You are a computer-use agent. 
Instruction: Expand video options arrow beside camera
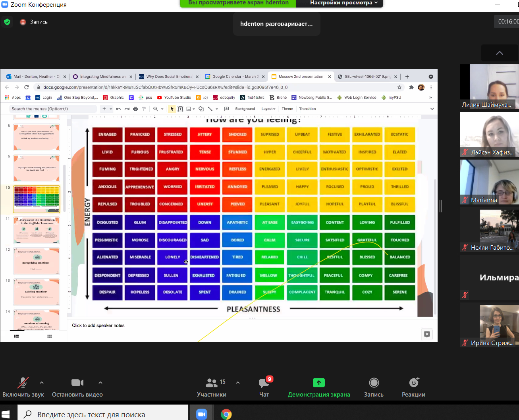coord(100,383)
